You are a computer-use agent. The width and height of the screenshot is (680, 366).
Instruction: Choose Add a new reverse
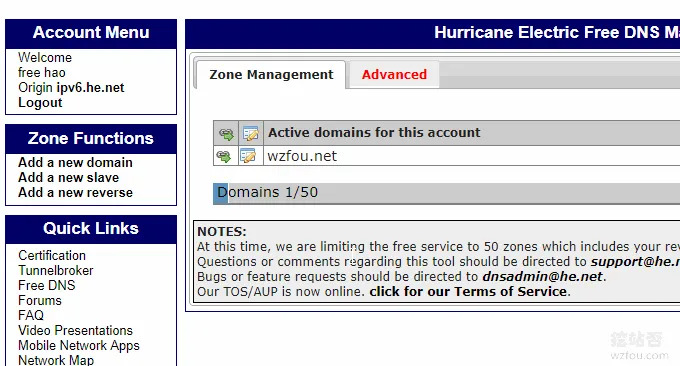coord(75,192)
